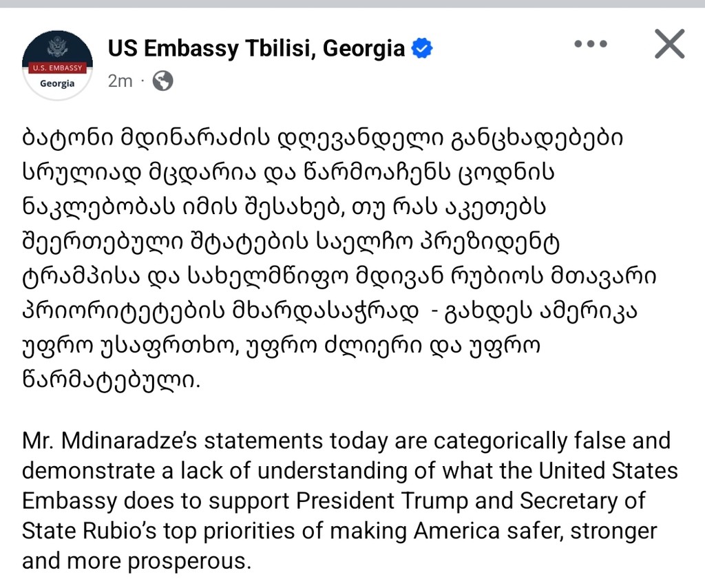
Task: Click the words State Rubio's
Action: point(89,531)
